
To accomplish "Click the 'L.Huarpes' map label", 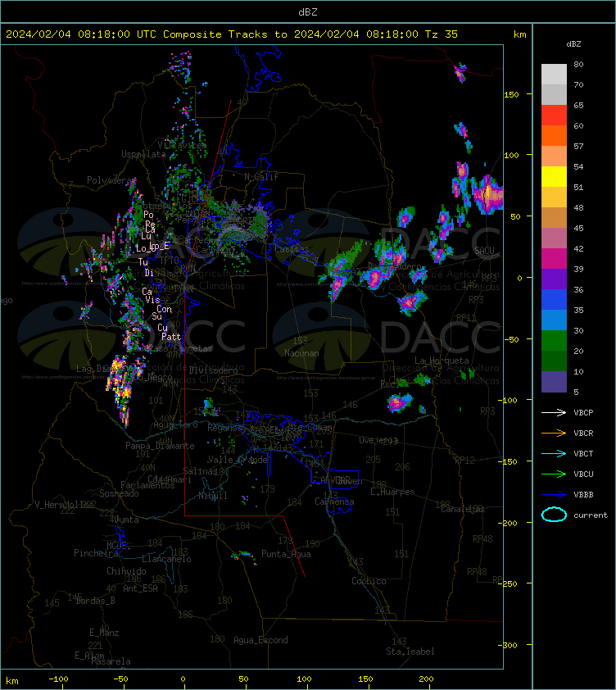I will [392, 492].
